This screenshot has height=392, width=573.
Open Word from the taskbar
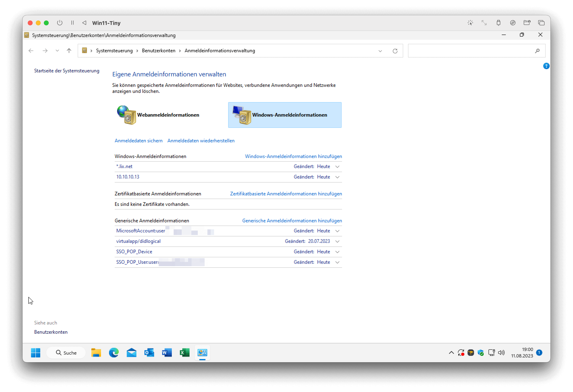(x=167, y=353)
